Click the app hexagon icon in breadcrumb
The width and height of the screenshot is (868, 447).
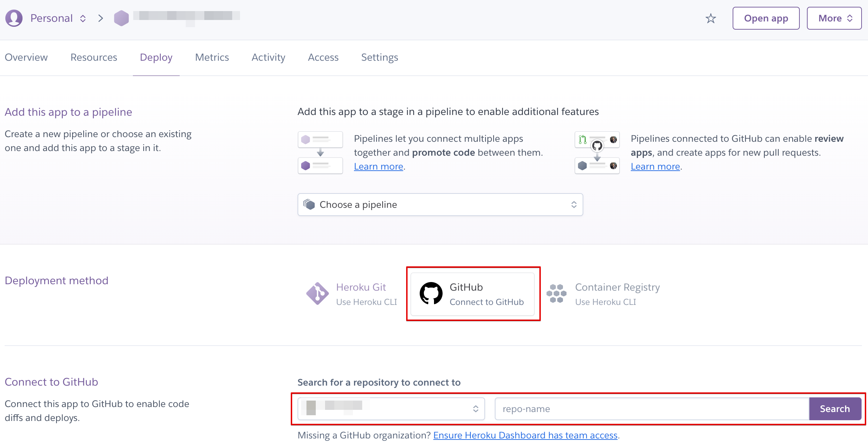[x=121, y=18]
